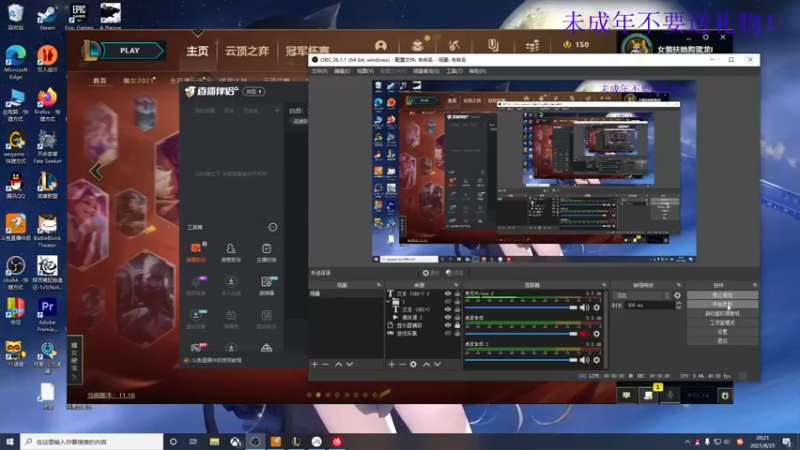Viewport: 800px width, 450px height.
Task: Move source down in sources list
Action: pos(437,364)
